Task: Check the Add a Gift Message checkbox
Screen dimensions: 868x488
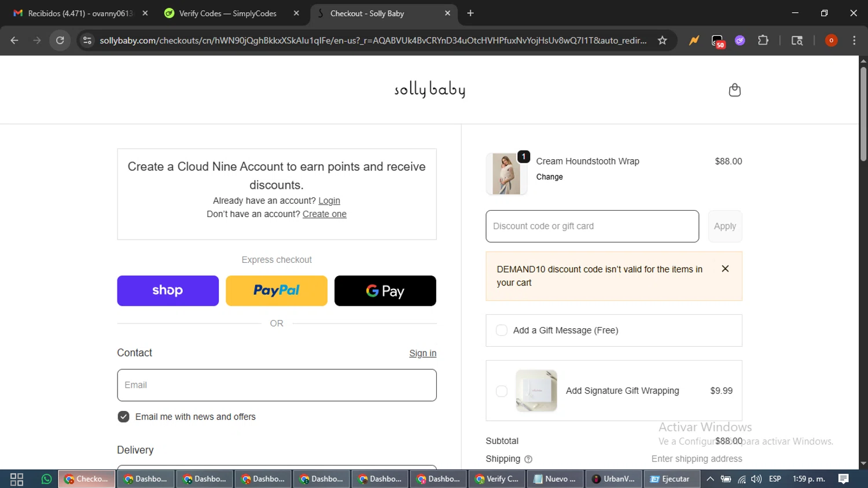Action: click(502, 330)
